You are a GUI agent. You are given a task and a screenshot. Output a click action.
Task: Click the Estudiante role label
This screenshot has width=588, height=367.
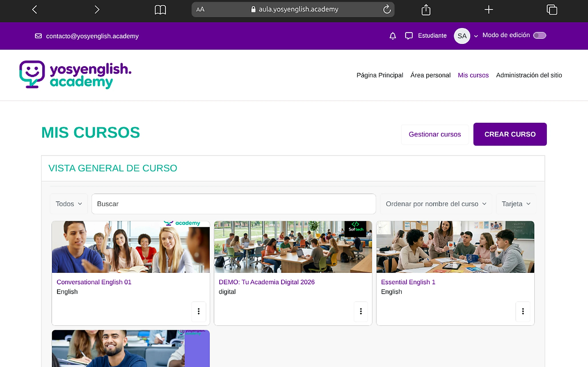(x=432, y=36)
